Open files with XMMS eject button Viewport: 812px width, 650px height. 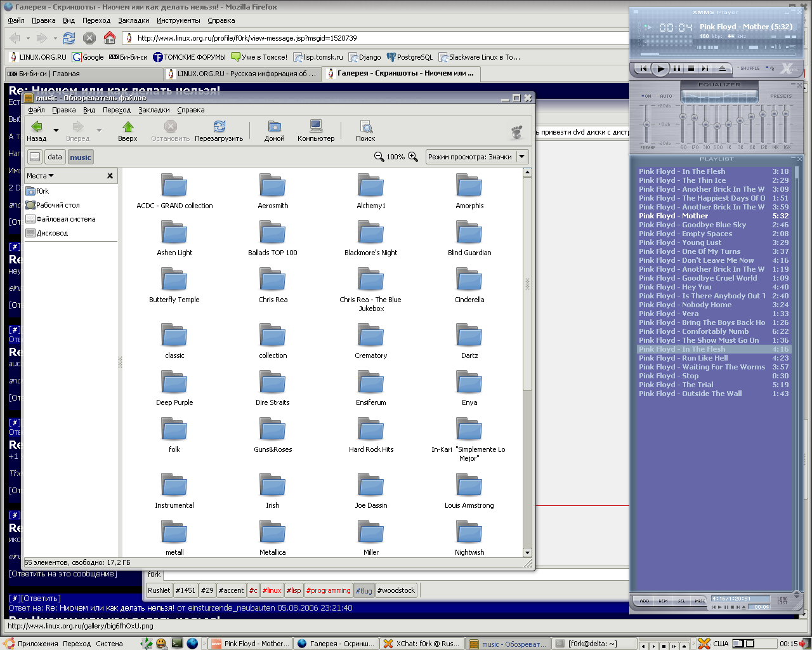722,69
